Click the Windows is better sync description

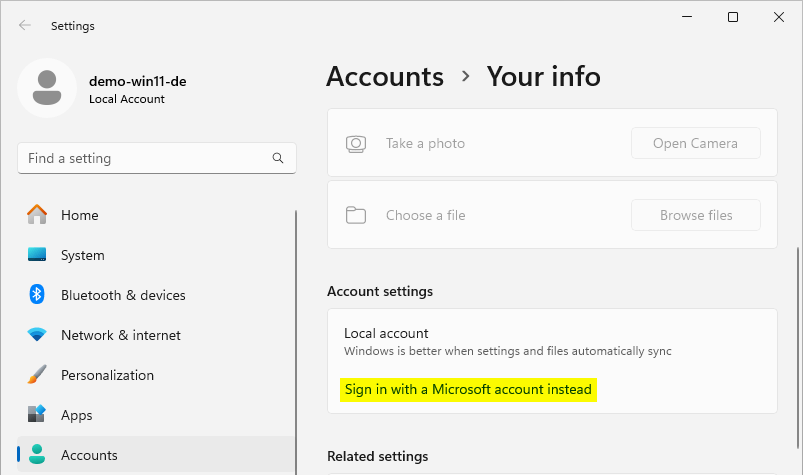[508, 351]
